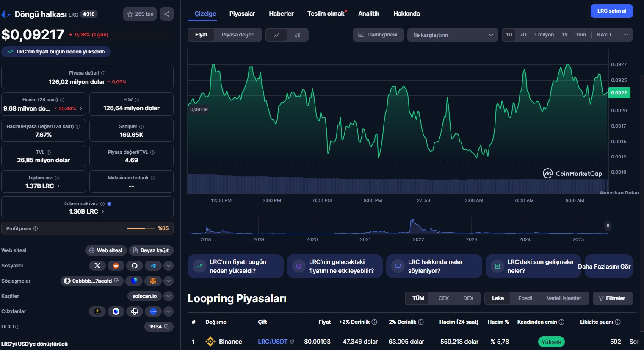
Task: Open info for +2% Derinlik column
Action: point(374,322)
